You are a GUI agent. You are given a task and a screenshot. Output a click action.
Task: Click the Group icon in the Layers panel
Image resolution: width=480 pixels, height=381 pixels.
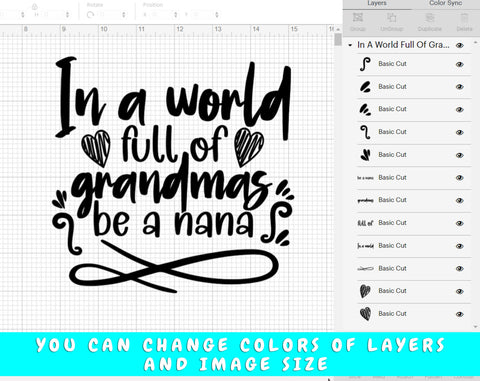click(x=358, y=17)
